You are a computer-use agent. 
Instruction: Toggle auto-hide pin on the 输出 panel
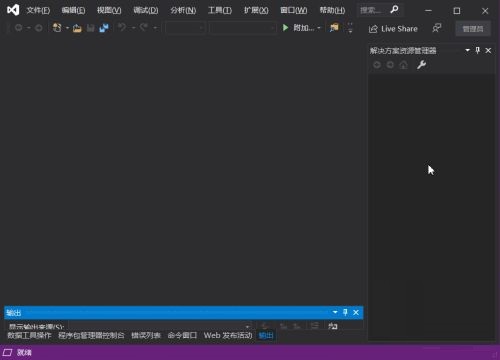pyautogui.click(x=345, y=312)
